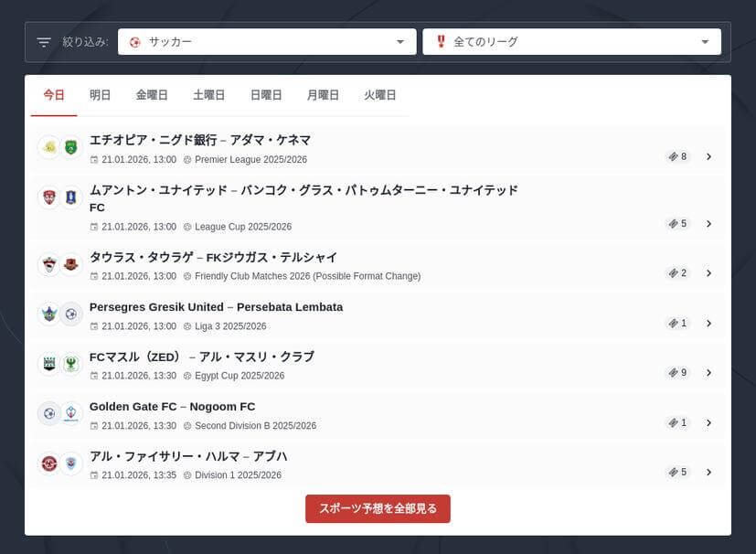Switch to the 明日 tab
This screenshot has width=756, height=554.
101,95
